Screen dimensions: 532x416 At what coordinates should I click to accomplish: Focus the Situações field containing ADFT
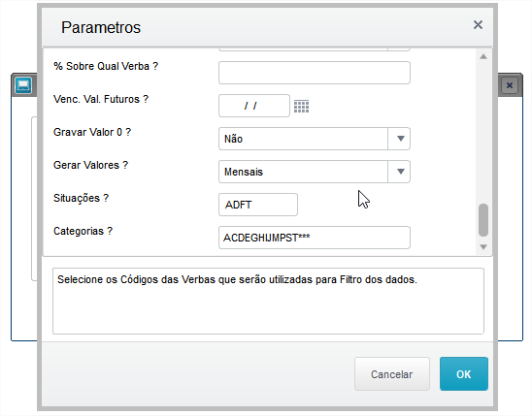tap(258, 205)
